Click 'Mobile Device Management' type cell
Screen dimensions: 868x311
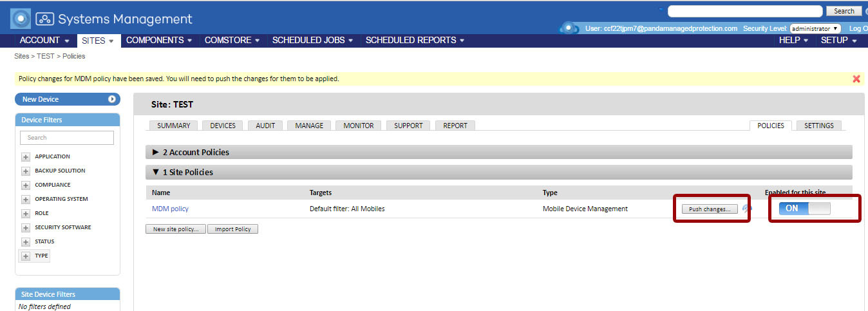pyautogui.click(x=585, y=209)
